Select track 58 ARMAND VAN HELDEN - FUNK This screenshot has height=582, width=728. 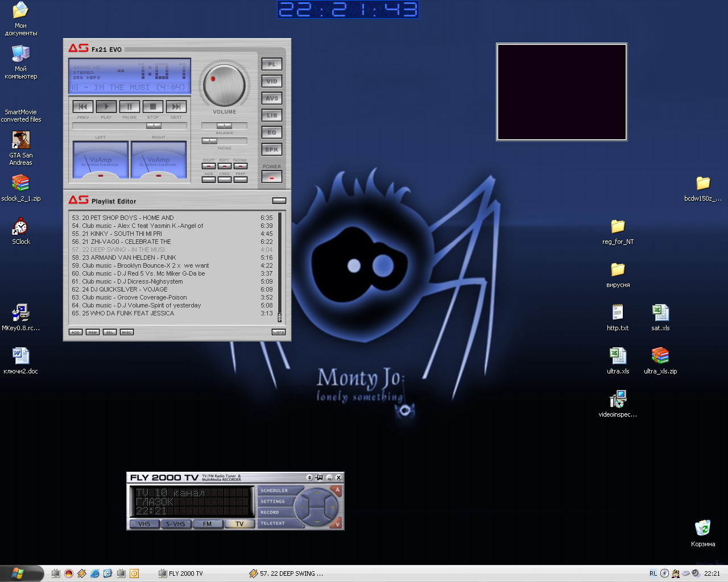click(x=172, y=257)
